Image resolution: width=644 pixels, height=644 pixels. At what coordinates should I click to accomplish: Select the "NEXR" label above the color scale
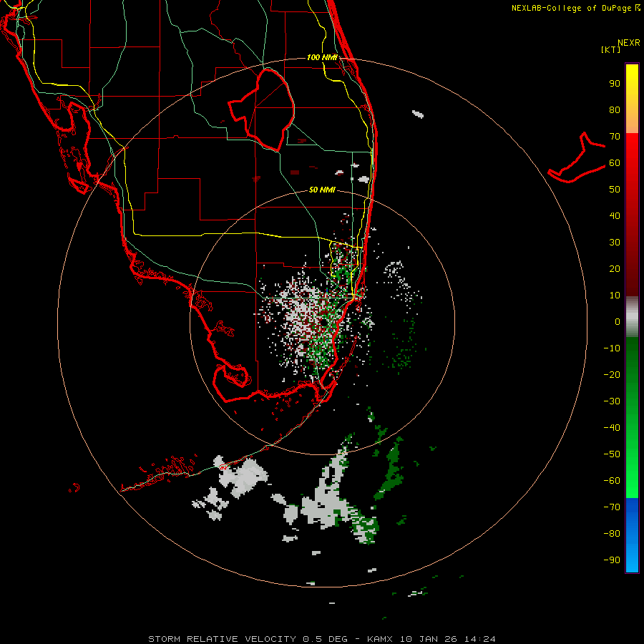628,43
